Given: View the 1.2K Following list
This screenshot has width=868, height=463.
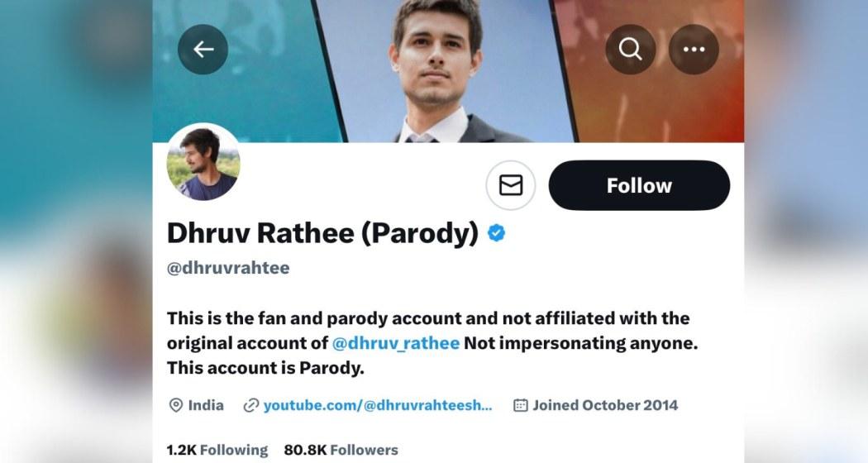Looking at the screenshot, I should pyautogui.click(x=217, y=450).
